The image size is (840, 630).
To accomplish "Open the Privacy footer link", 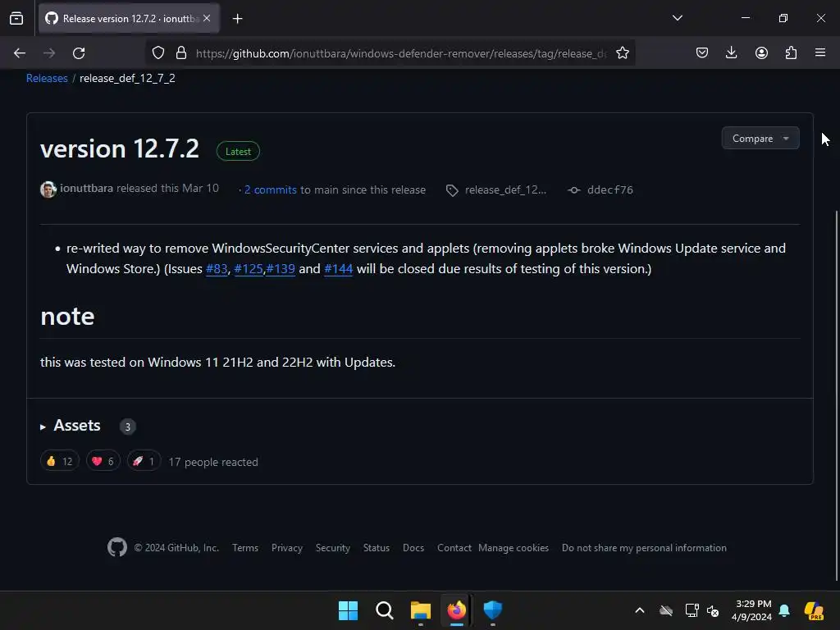I will [x=286, y=548].
